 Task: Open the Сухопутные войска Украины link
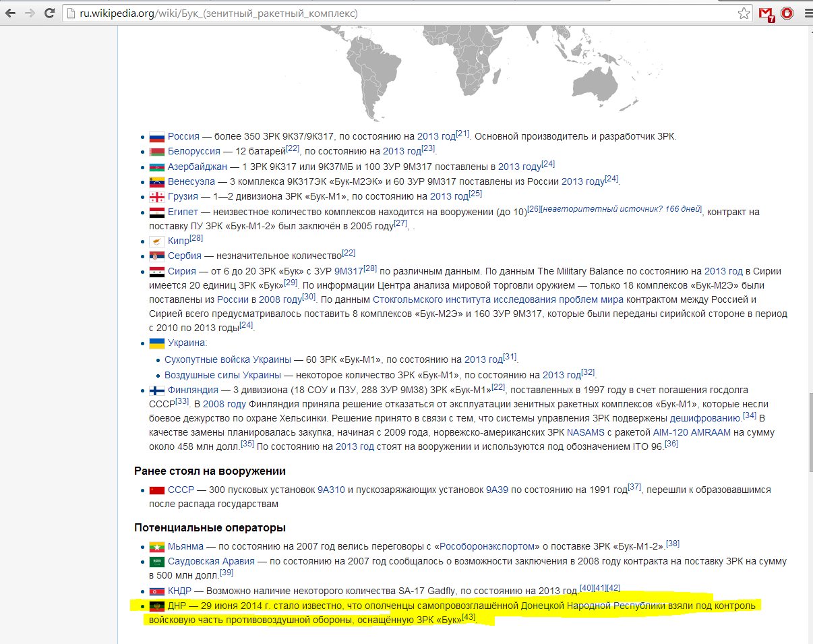pos(228,359)
